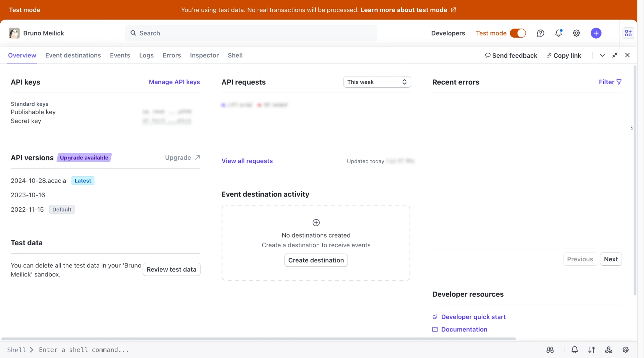This screenshot has width=644, height=358.
Task: Click the purple plus create button
Action: point(596,33)
